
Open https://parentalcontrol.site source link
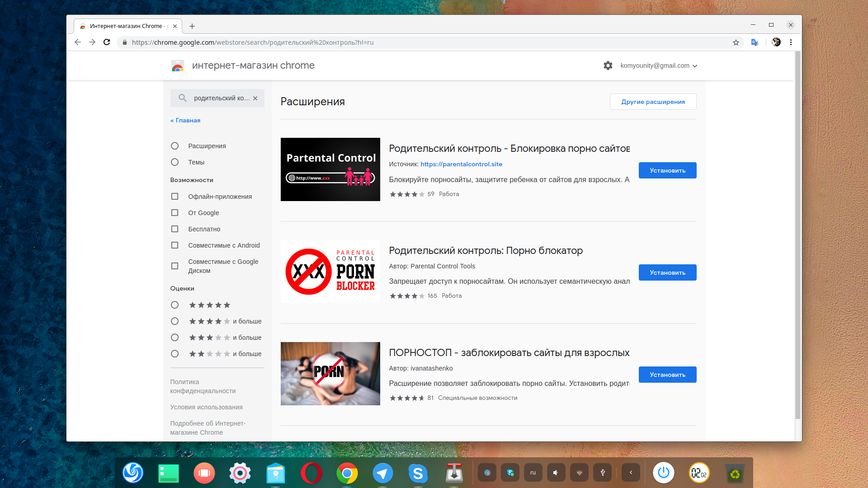(461, 164)
